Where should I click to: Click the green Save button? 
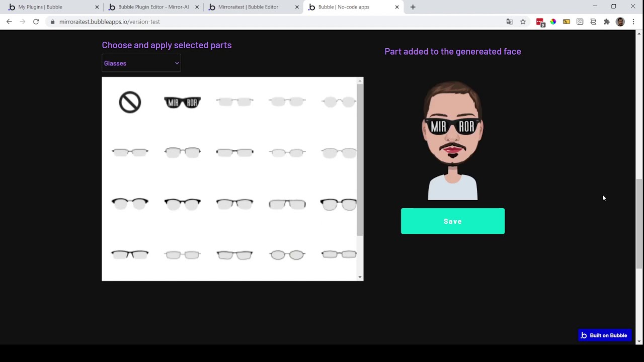point(453,221)
